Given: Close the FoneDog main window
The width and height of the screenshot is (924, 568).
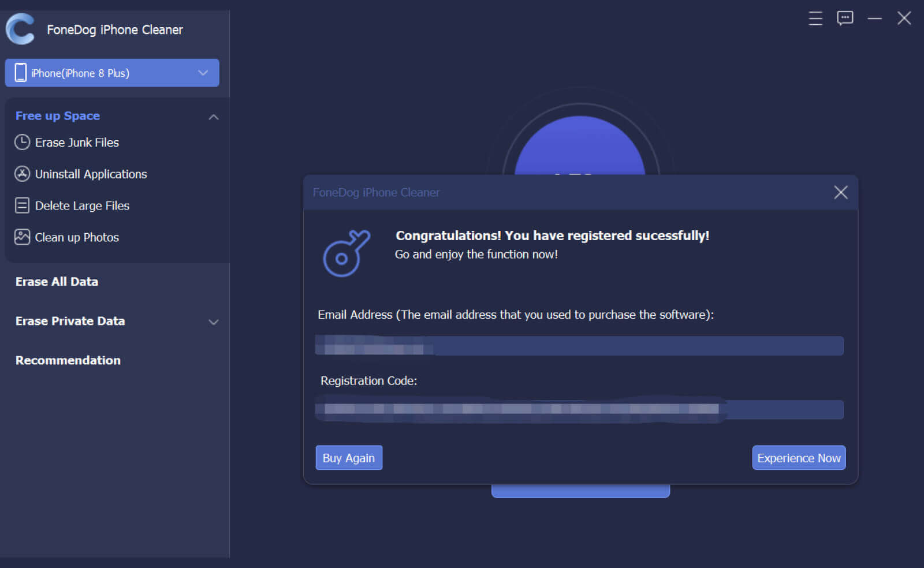Looking at the screenshot, I should [904, 18].
